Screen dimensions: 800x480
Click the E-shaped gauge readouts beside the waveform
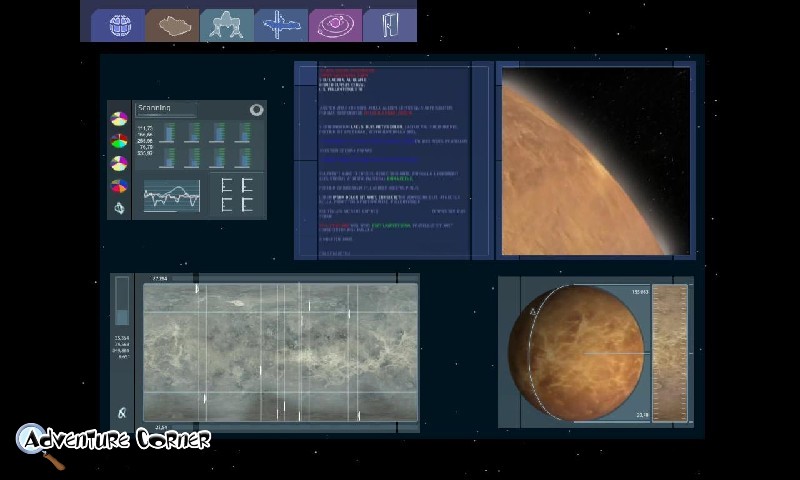coord(237,195)
